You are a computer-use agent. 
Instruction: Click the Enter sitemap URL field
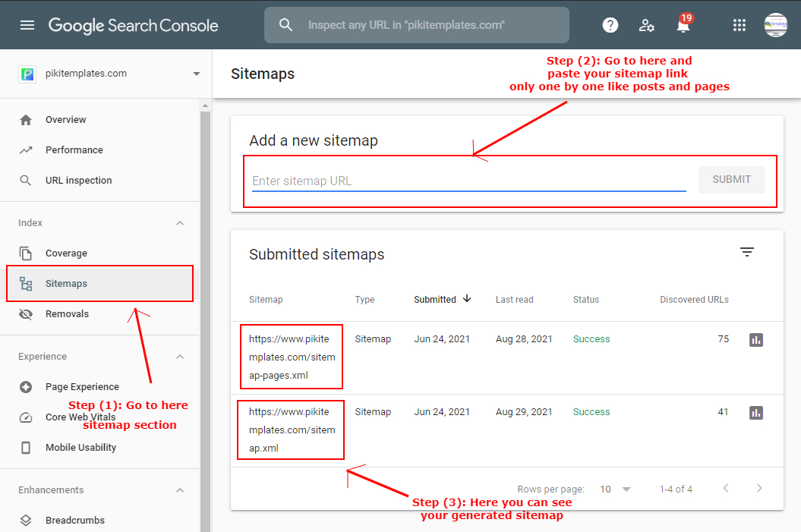coord(468,181)
